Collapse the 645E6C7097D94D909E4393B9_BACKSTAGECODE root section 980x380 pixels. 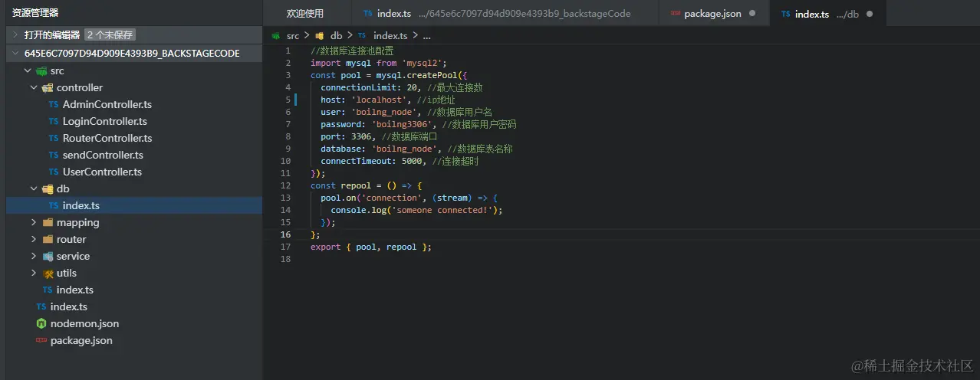click(x=134, y=53)
